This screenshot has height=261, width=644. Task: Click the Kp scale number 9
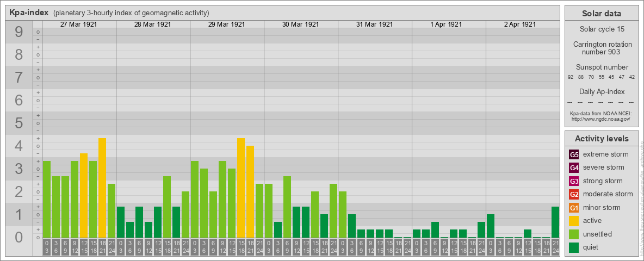point(19,32)
